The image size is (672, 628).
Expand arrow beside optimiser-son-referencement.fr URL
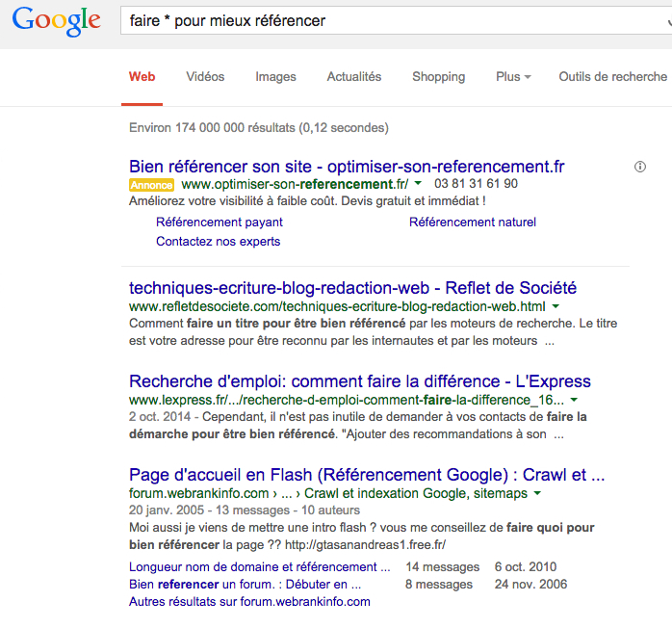coord(418,183)
